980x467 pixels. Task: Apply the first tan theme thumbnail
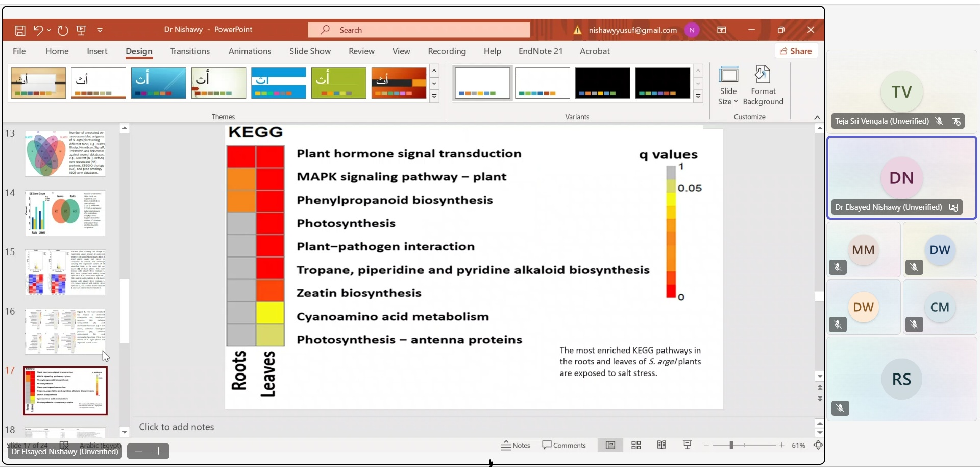click(x=38, y=83)
